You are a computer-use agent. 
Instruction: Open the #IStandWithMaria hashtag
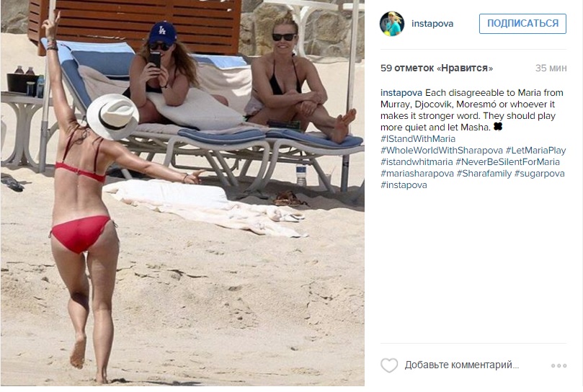coord(418,139)
